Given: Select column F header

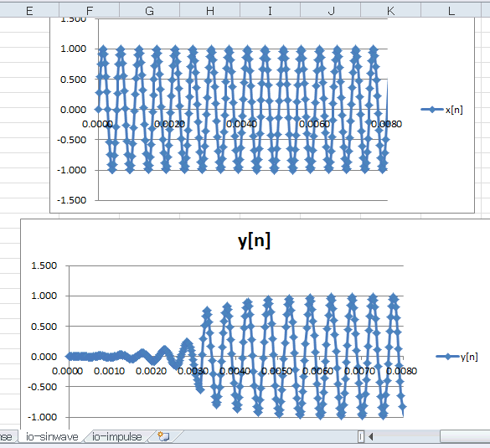Looking at the screenshot, I should coord(90,11).
